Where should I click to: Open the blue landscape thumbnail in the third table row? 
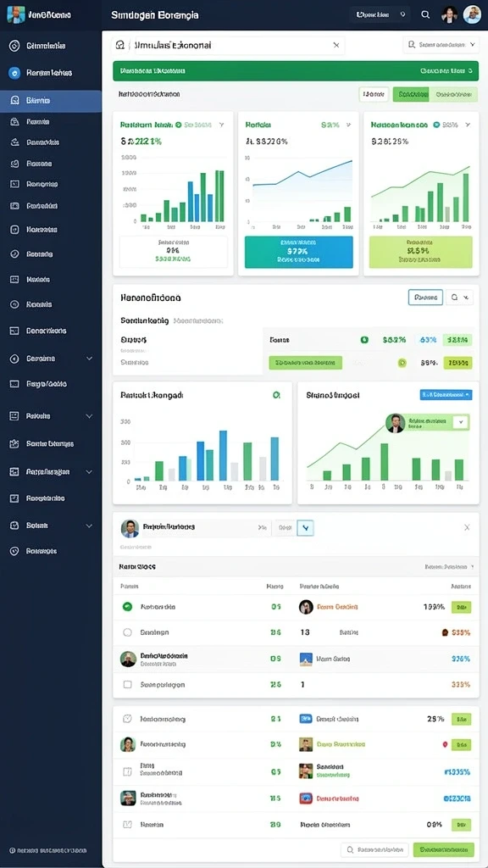click(x=306, y=659)
